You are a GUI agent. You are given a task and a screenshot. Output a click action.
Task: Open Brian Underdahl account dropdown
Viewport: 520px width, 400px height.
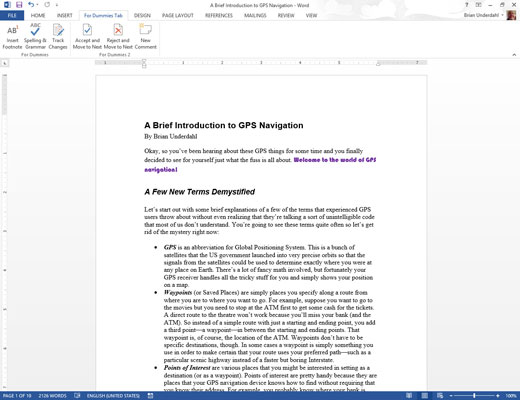484,15
